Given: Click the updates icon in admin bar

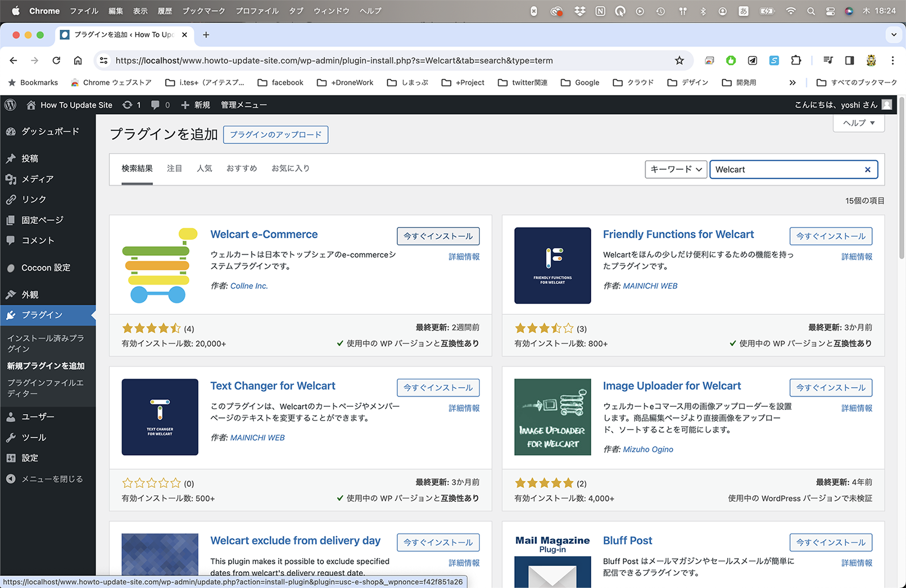Looking at the screenshot, I should (131, 105).
